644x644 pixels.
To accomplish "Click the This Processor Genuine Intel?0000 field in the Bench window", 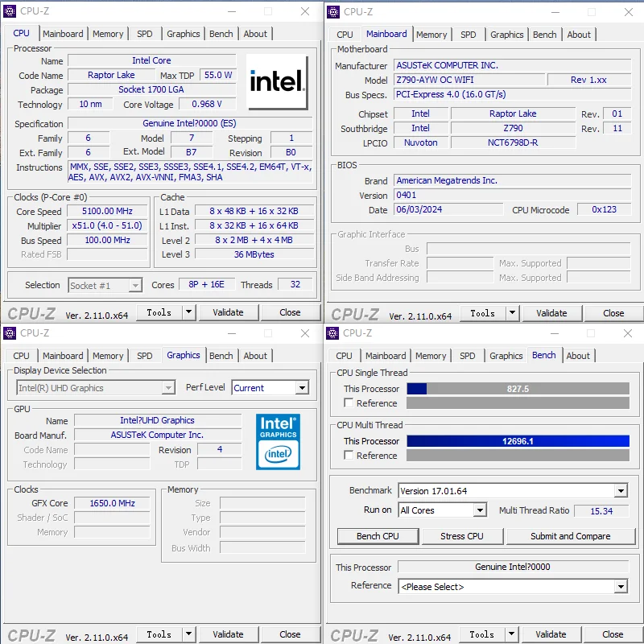I will click(513, 567).
